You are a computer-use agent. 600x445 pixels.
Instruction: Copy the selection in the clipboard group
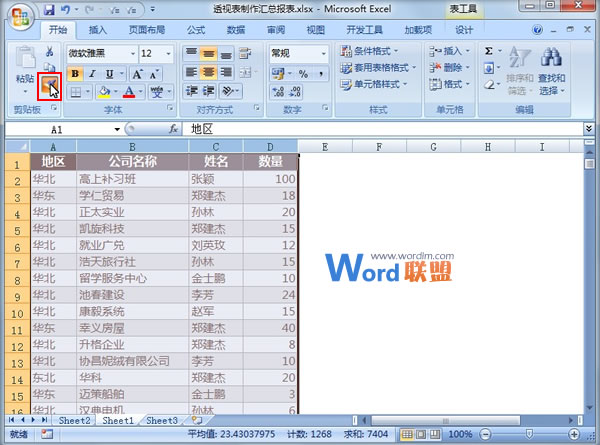click(x=49, y=67)
